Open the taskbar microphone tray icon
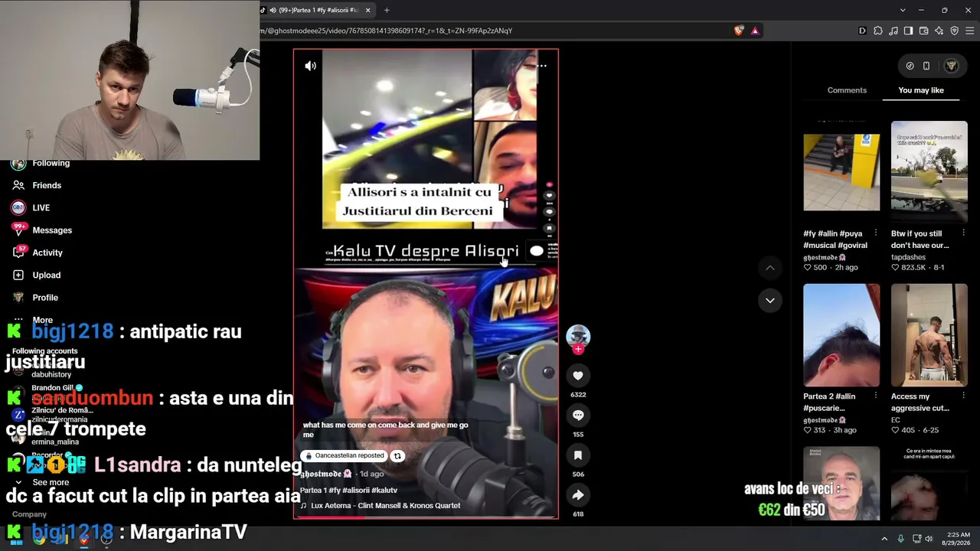This screenshot has width=980, height=551. 900,539
